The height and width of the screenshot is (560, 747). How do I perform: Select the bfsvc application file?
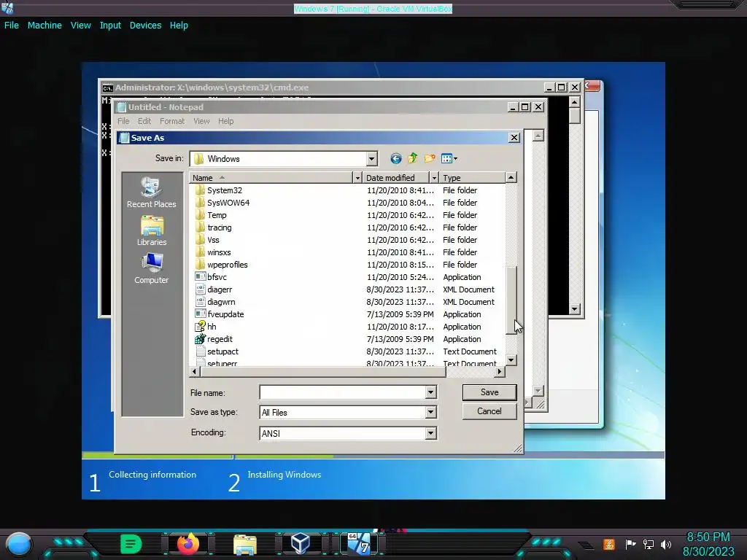pyautogui.click(x=217, y=276)
